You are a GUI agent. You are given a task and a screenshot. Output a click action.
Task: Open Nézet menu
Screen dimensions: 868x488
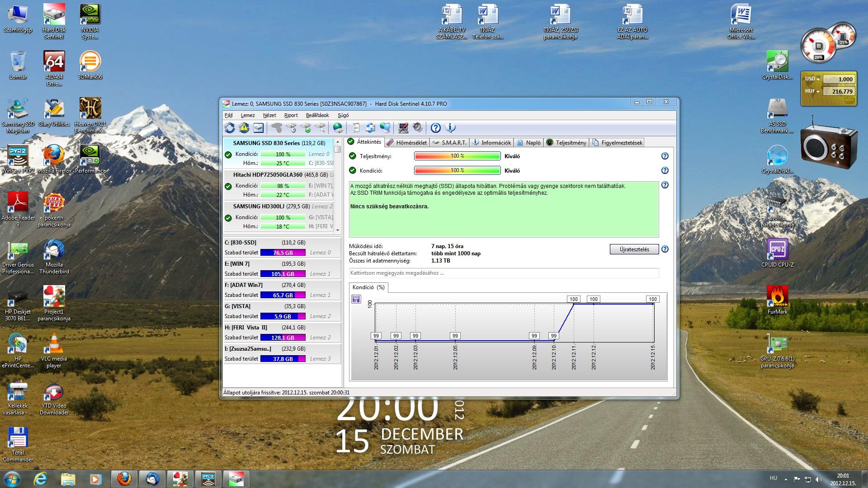coord(269,115)
